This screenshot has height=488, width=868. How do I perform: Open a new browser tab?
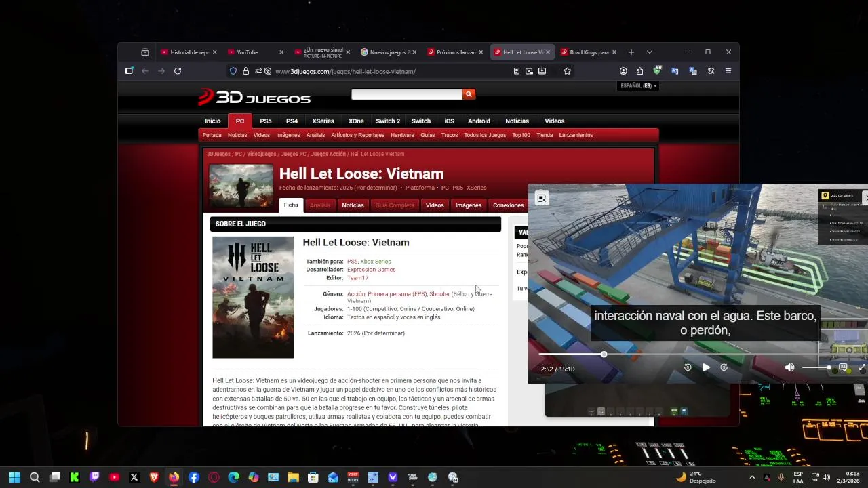coord(631,52)
